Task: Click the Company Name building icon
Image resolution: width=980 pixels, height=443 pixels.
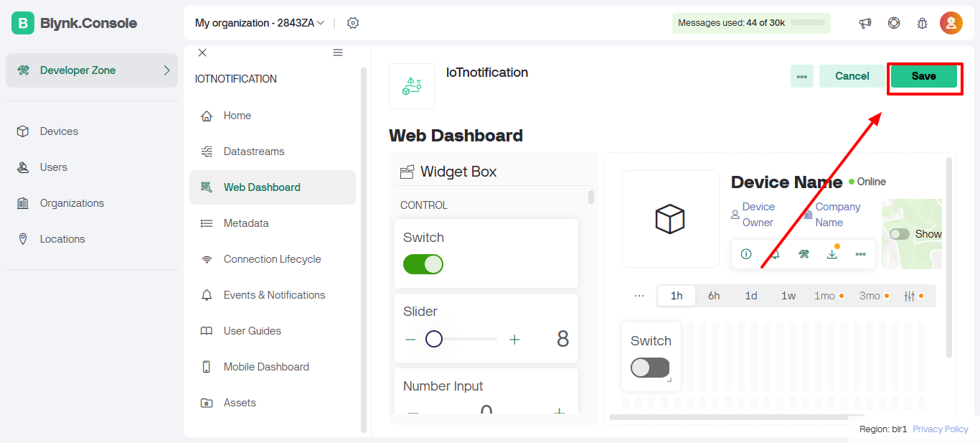Action: 809,214
